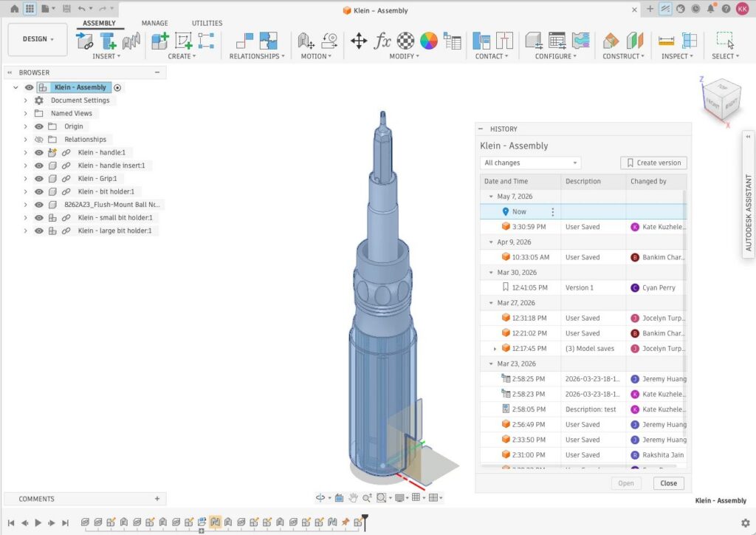
Task: Open the fx Change Parameters icon
Action: [x=382, y=41]
